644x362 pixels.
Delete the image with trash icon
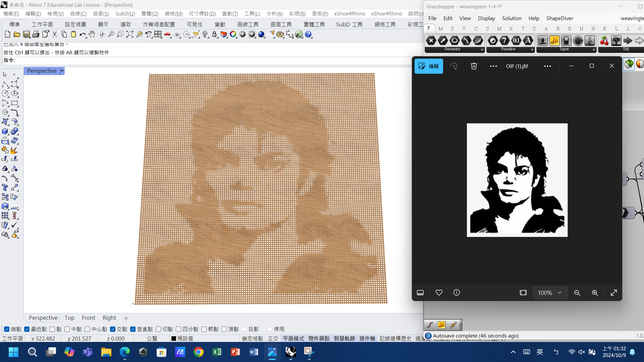474,66
